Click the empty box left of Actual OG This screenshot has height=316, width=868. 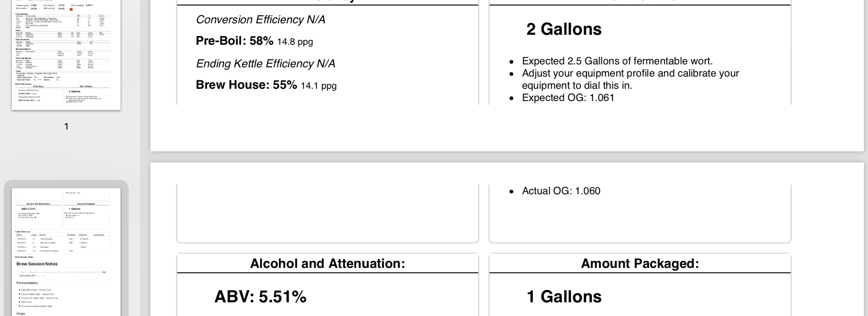click(328, 213)
